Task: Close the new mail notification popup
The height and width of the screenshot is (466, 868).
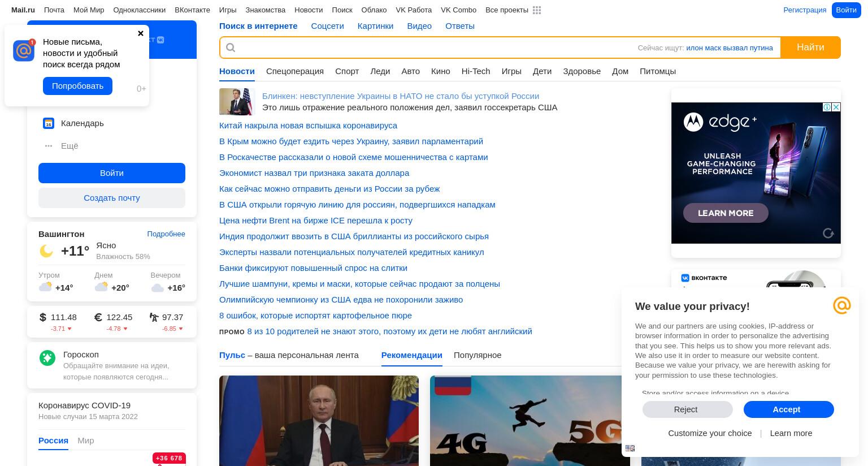Action: (x=141, y=33)
